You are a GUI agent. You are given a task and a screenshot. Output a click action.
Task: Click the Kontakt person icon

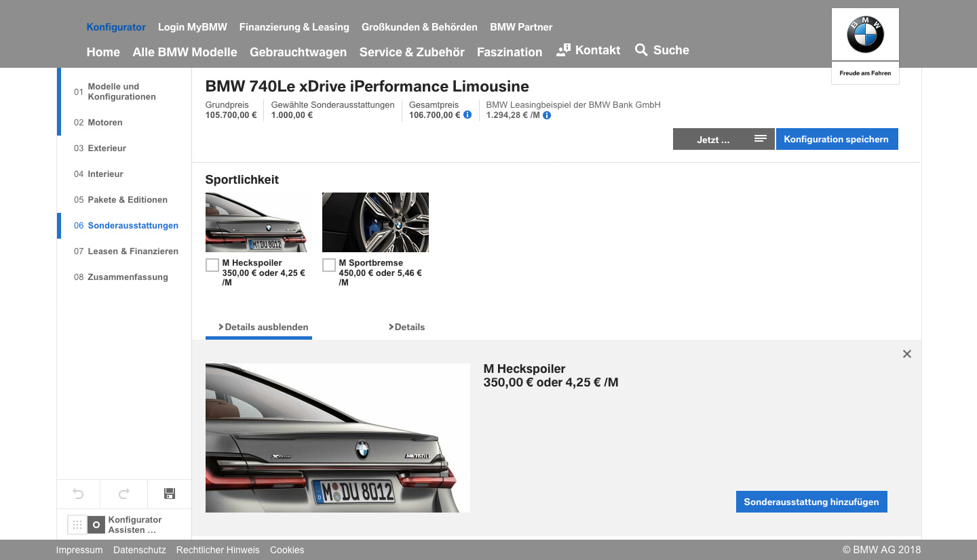(563, 50)
